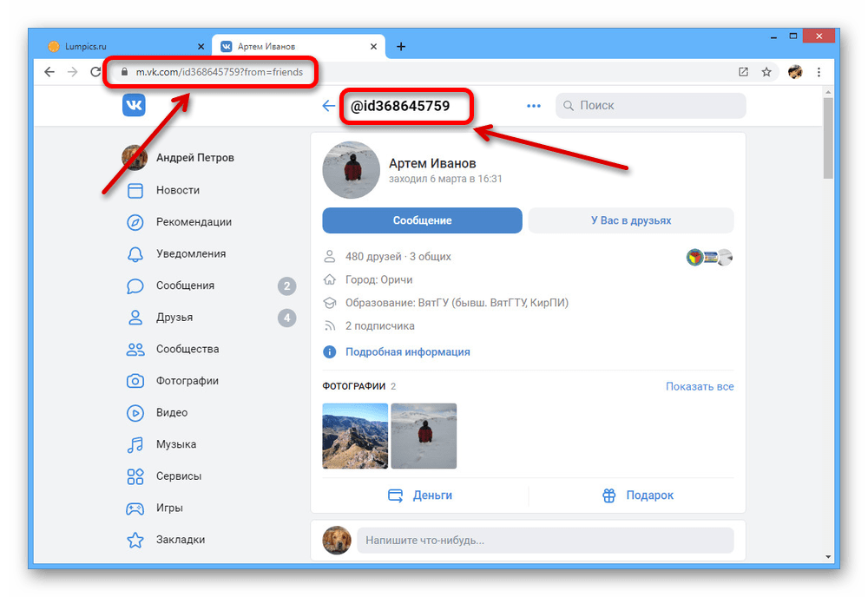The width and height of the screenshot is (868, 597).
Task: Click page vertical scrollbar thumb
Action: click(827, 138)
